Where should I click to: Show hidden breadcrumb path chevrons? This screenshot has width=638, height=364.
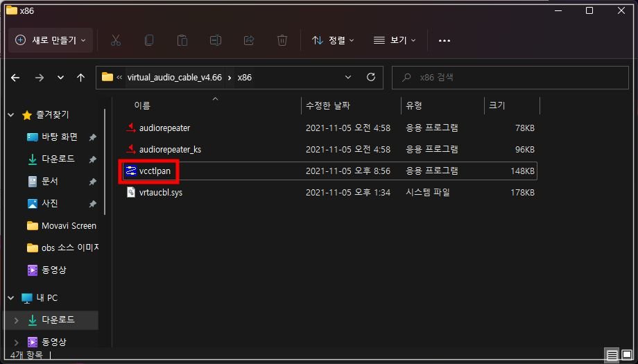pyautogui.click(x=119, y=77)
